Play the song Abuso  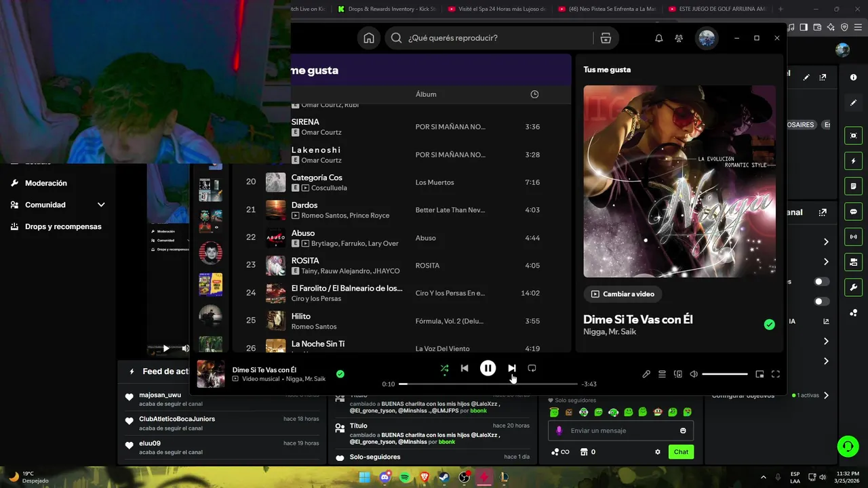tap(303, 232)
